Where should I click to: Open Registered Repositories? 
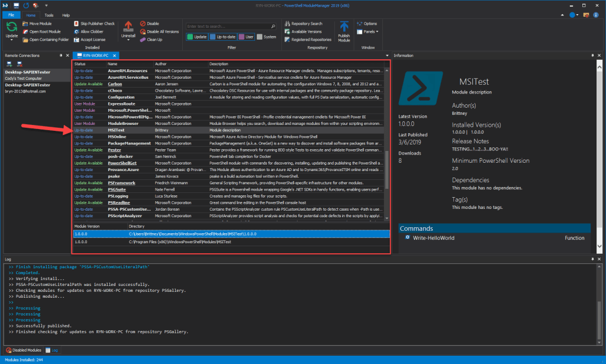coord(308,40)
